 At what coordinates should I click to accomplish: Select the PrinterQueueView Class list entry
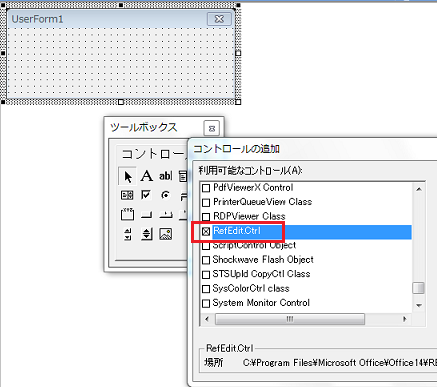[x=262, y=202]
